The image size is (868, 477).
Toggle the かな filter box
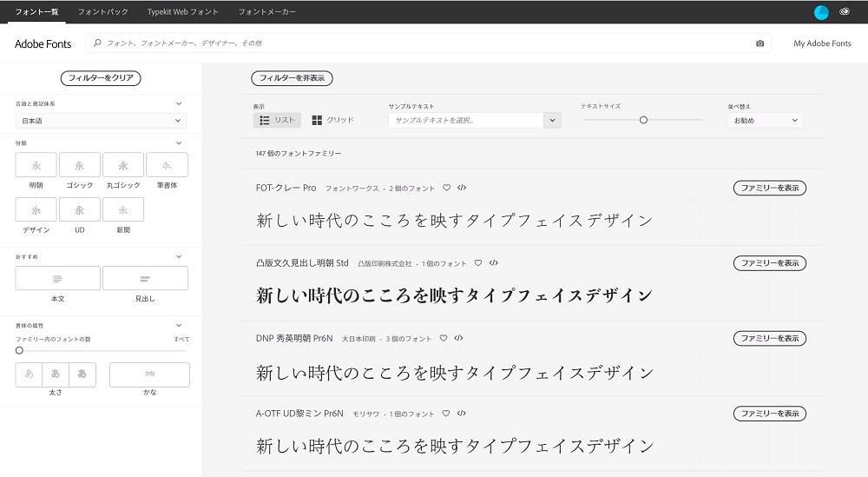(x=149, y=374)
